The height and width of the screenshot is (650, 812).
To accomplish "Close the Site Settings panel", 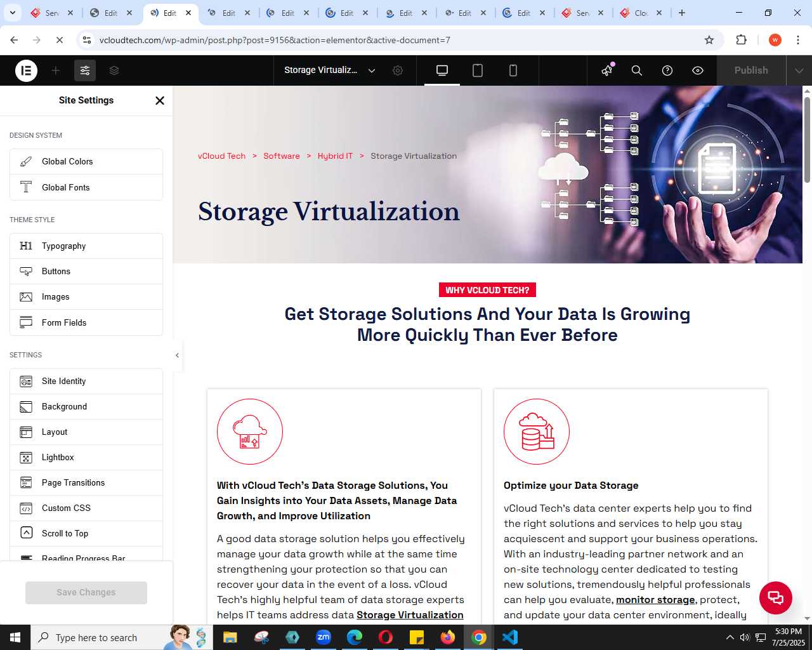I will pos(160,100).
